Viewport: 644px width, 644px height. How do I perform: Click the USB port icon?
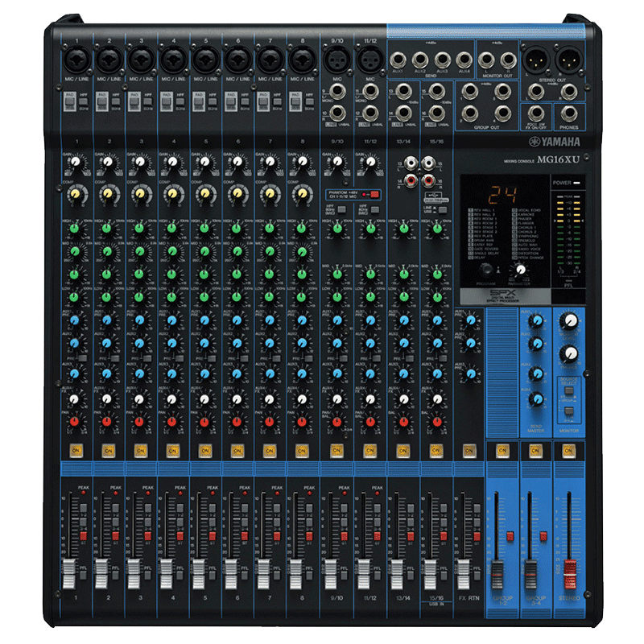(436, 194)
